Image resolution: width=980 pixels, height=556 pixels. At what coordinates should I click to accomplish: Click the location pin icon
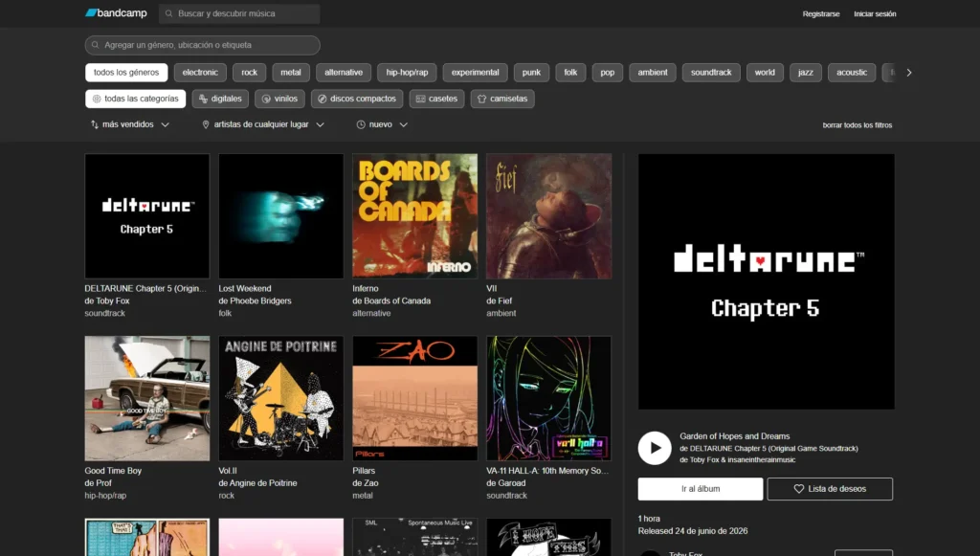tap(206, 124)
